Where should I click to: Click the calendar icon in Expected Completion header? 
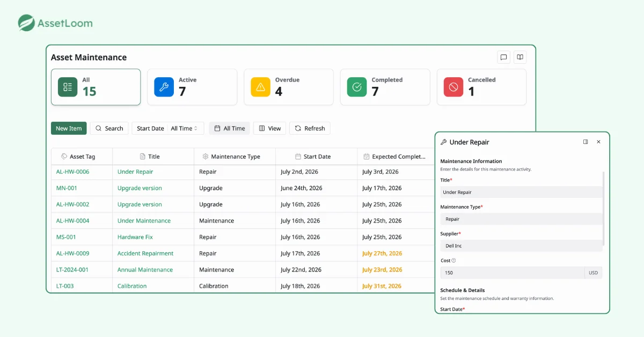click(367, 157)
